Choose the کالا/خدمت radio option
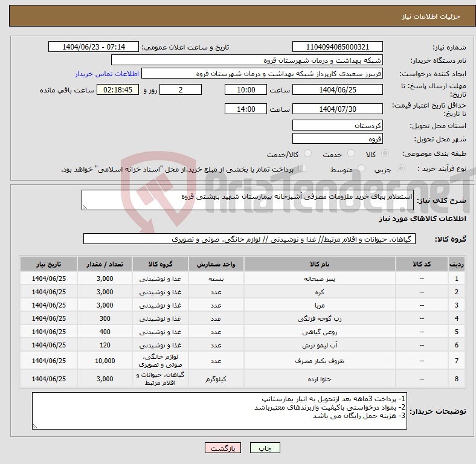Viewport: 476px width, 464px height. (307, 154)
